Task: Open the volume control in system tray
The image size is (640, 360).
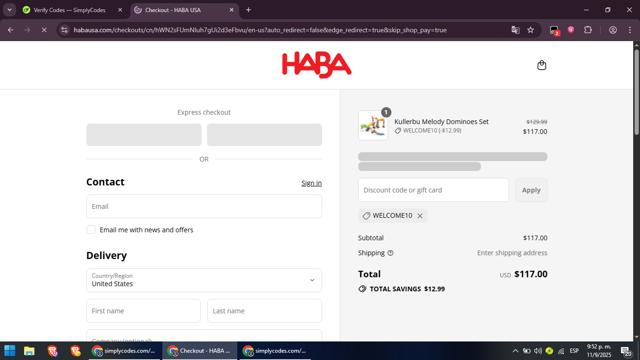Action: (x=538, y=351)
